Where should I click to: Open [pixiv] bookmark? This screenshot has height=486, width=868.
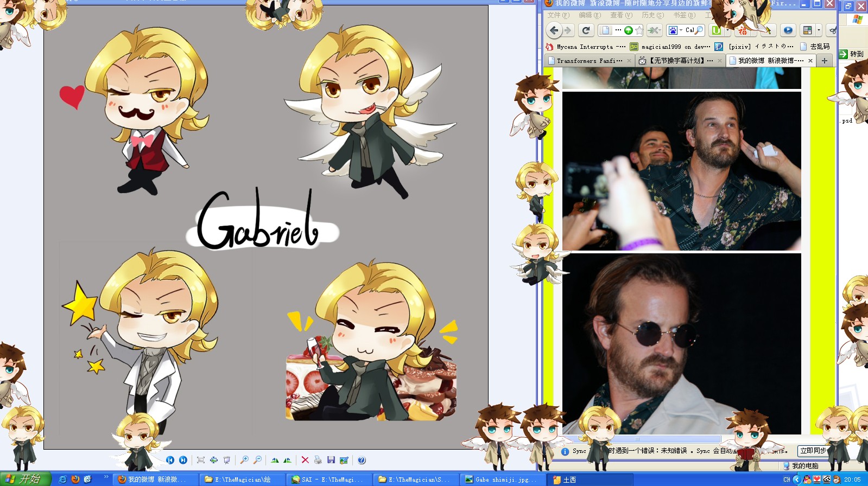click(755, 47)
